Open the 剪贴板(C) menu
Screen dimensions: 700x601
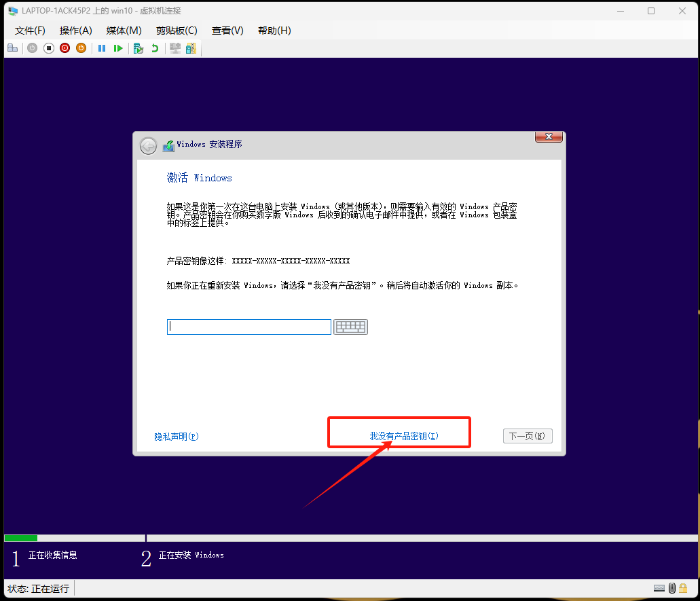[x=177, y=31]
